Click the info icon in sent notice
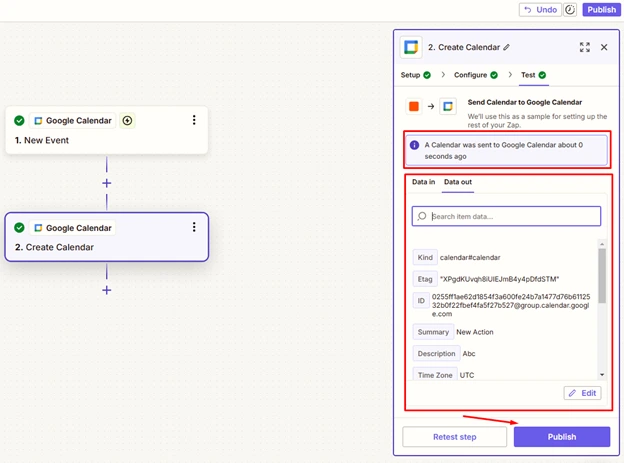This screenshot has height=463, width=624. [414, 145]
